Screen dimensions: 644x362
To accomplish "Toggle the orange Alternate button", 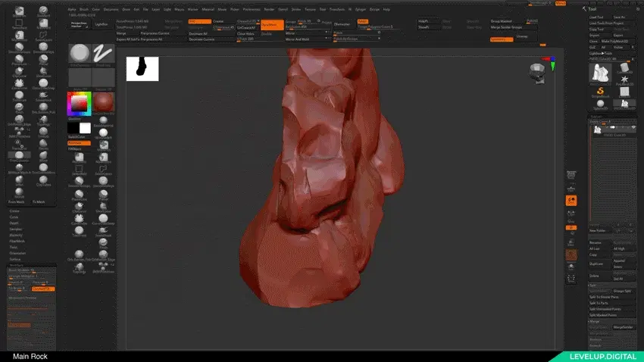I will 79,143.
